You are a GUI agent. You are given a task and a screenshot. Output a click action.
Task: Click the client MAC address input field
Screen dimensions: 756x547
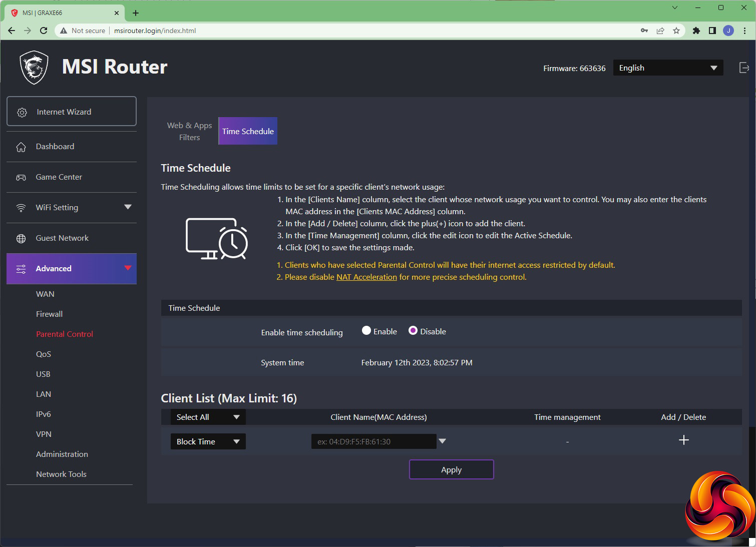(374, 441)
